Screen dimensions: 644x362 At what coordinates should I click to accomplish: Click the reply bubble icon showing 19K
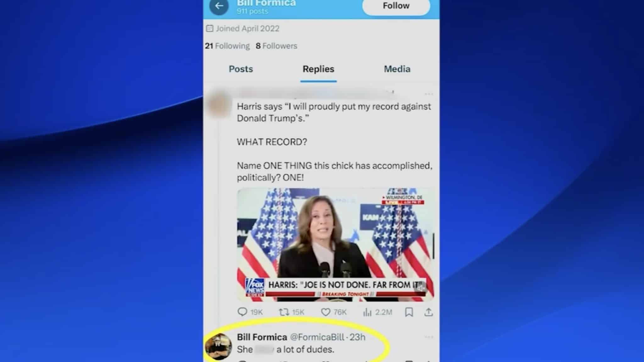pos(242,312)
